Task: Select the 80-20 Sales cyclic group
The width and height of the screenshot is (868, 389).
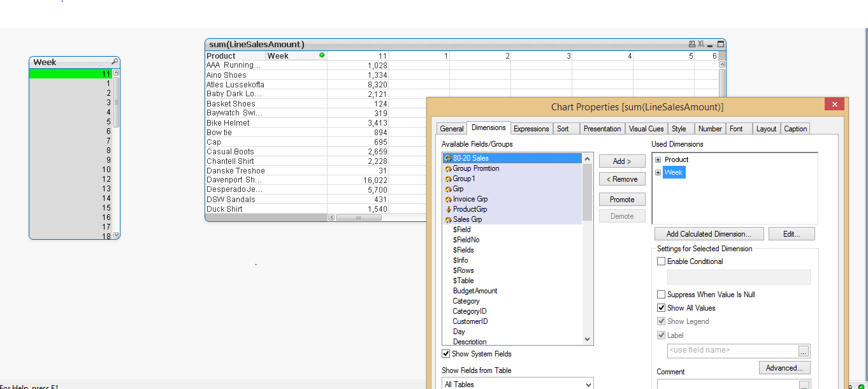Action: (470, 158)
